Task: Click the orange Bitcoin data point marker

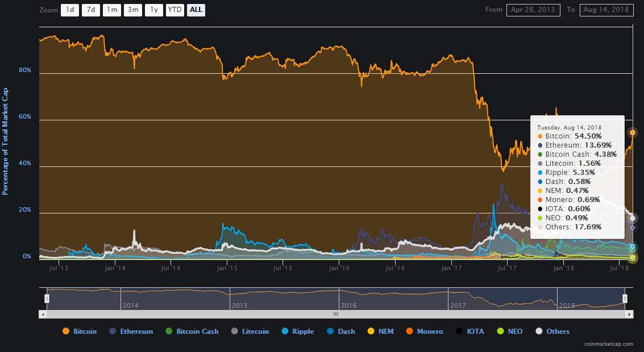Action: point(633,132)
